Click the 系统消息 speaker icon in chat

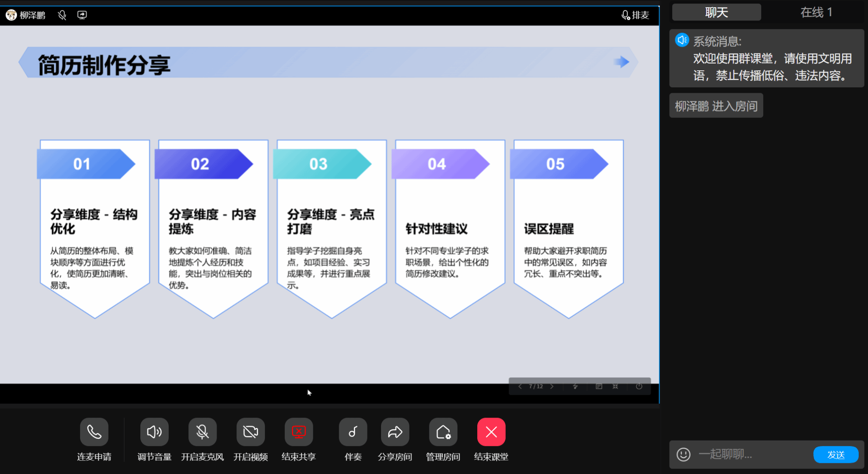click(x=682, y=40)
